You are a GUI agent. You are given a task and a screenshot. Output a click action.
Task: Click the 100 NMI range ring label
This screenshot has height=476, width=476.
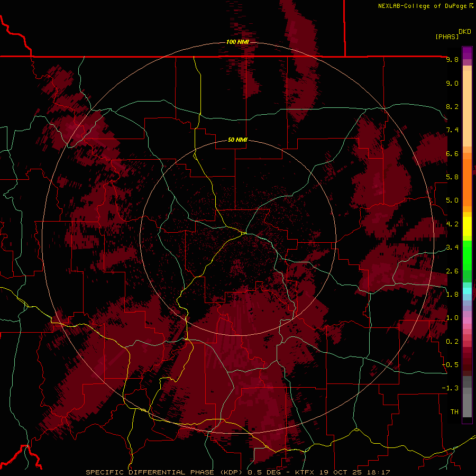[237, 42]
